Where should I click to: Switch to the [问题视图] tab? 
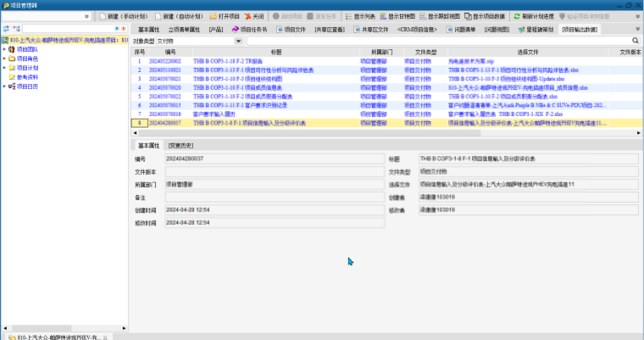(x=497, y=30)
